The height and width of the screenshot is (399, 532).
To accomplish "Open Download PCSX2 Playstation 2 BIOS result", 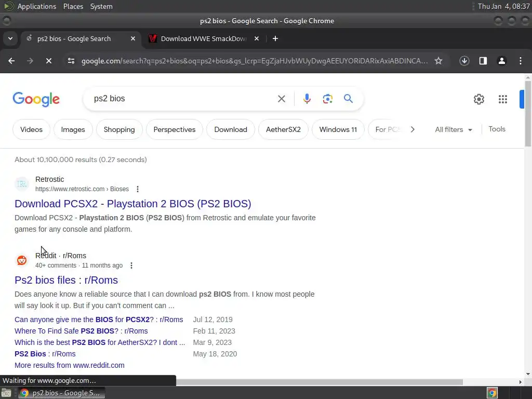I will point(132,204).
